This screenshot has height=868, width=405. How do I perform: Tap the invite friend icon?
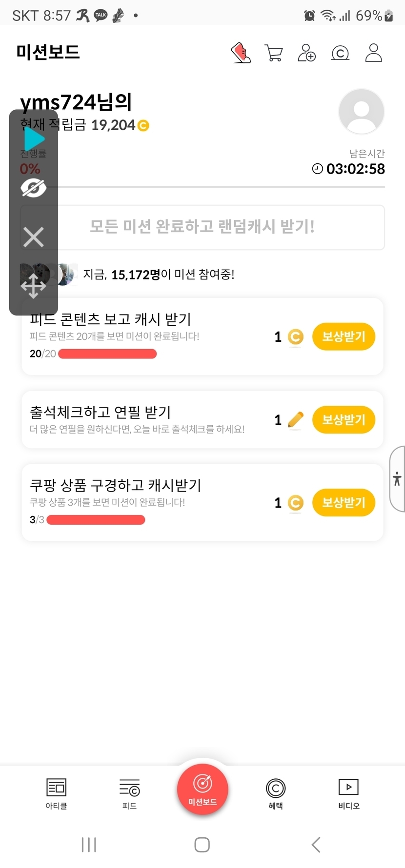click(307, 53)
